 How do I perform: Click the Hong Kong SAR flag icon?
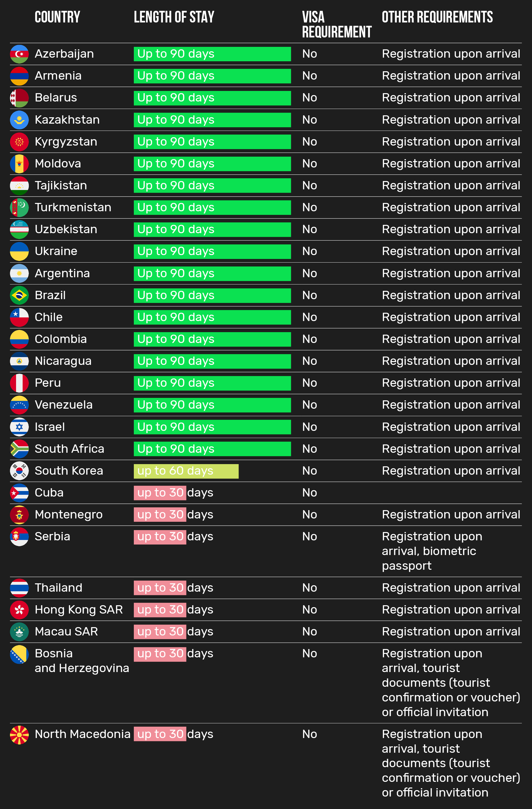pyautogui.click(x=19, y=610)
